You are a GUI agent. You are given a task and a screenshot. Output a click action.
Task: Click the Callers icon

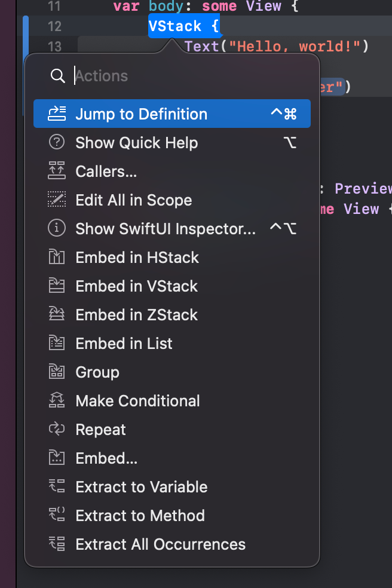click(57, 171)
